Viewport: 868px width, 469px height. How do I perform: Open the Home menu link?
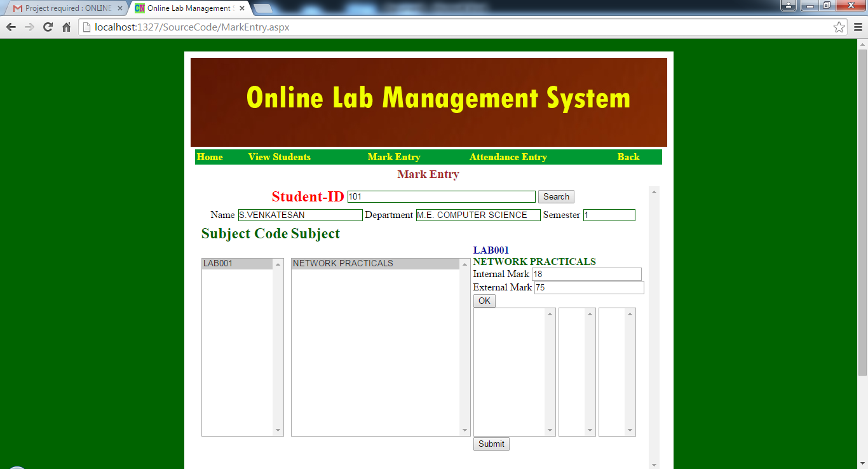pos(210,157)
